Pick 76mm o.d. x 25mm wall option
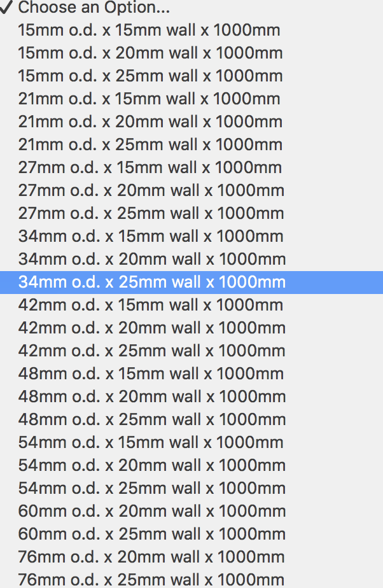 tap(151, 580)
